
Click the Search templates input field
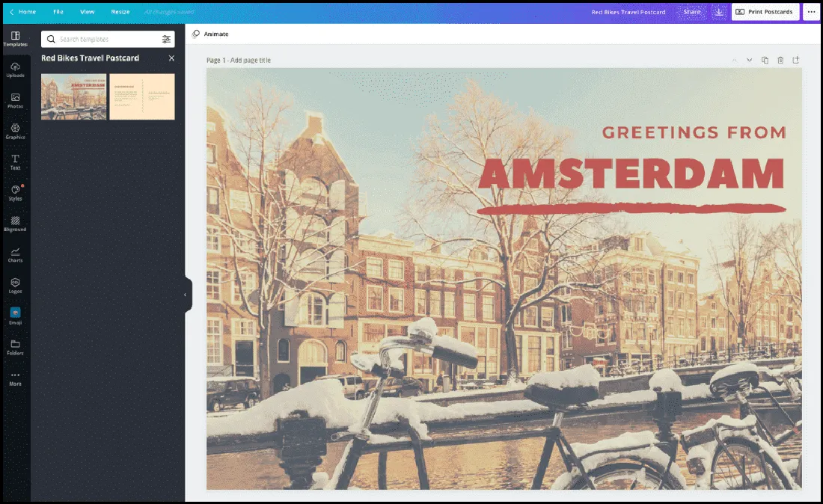pyautogui.click(x=105, y=39)
